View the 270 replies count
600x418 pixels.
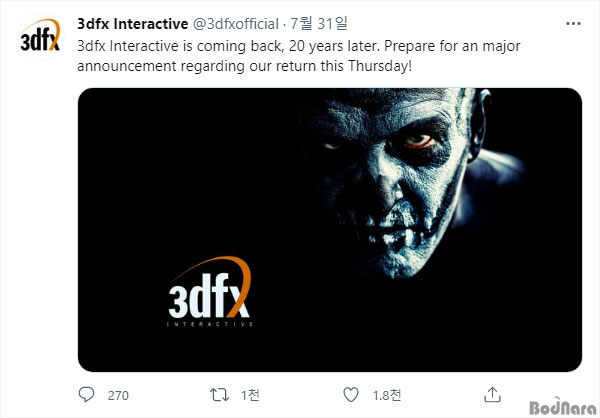118,395
